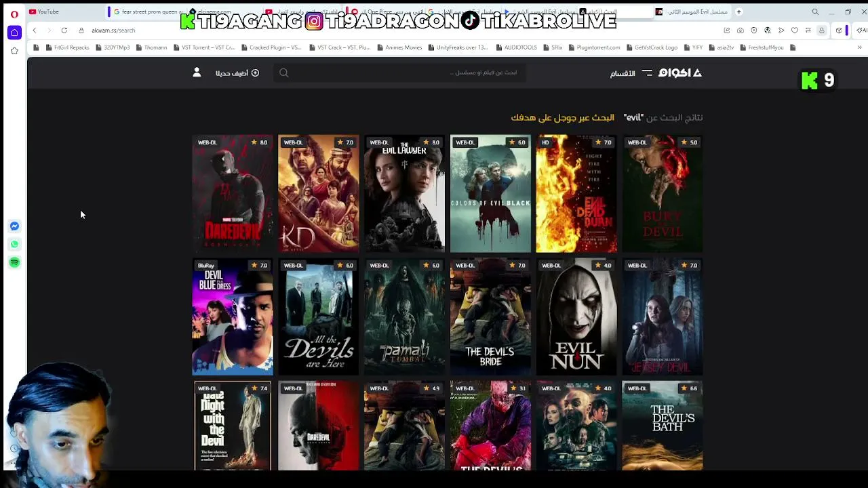Open the KD movie poster
Screen dimensions: 868x488
click(319, 194)
